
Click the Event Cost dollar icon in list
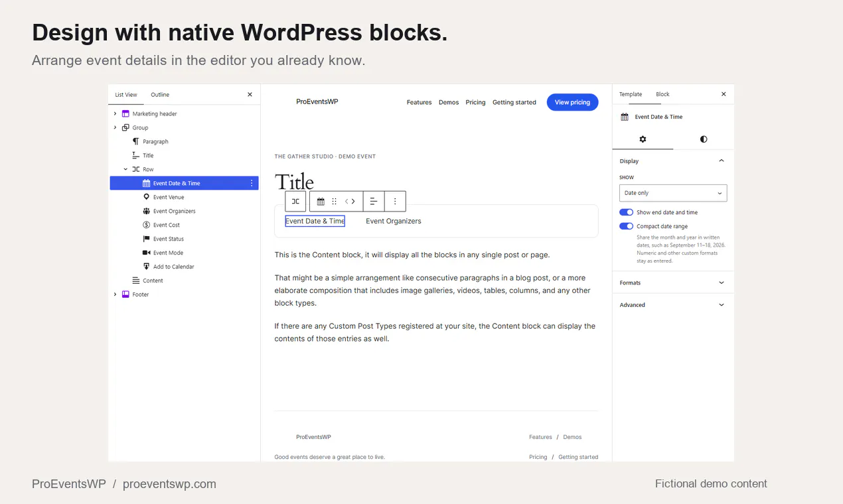[146, 225]
